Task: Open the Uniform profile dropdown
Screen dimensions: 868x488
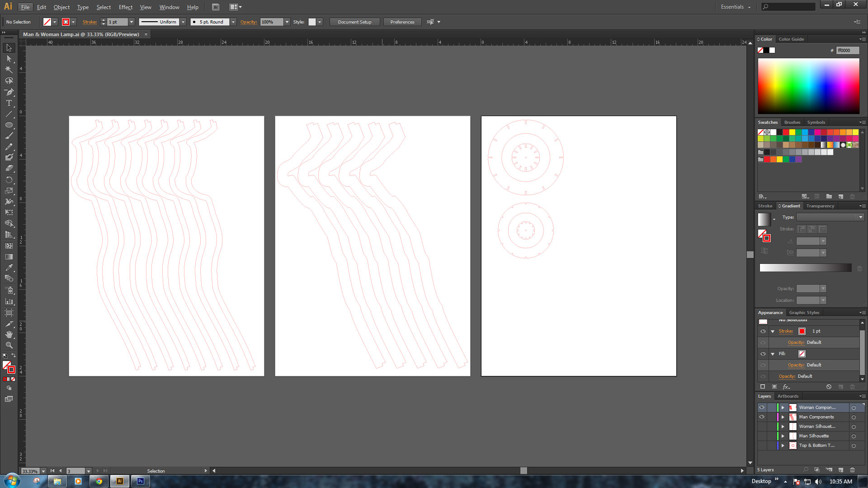Action: coord(183,22)
